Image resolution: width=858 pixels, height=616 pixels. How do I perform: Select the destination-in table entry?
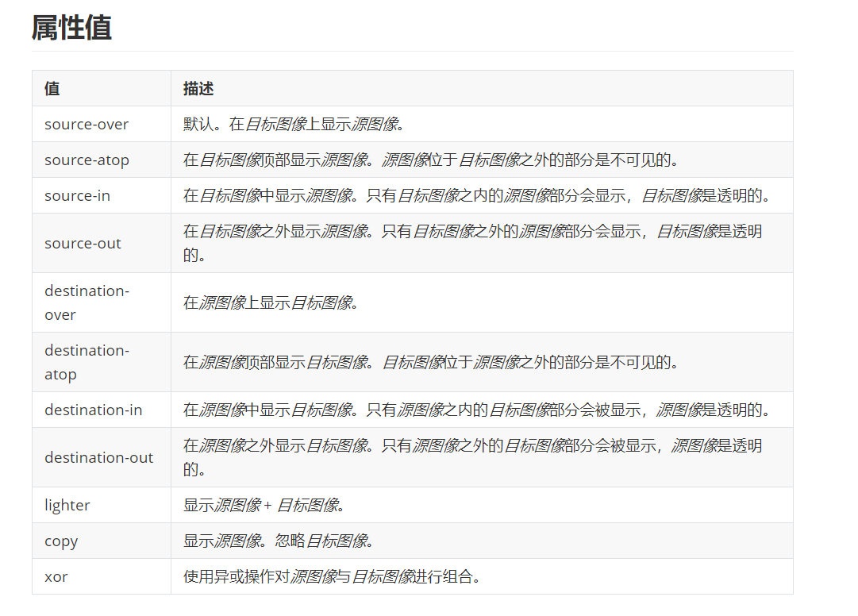[93, 410]
